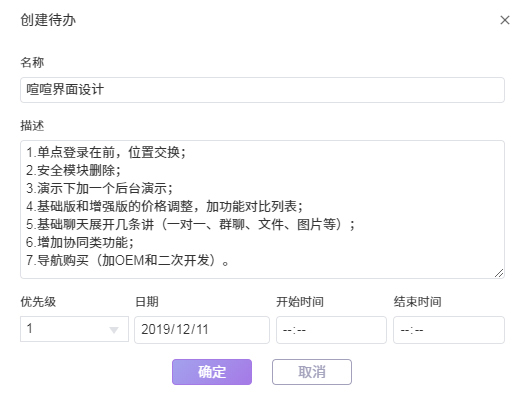This screenshot has height=405, width=525.
Task: Click the 结束时间 time input
Action: 449,330
